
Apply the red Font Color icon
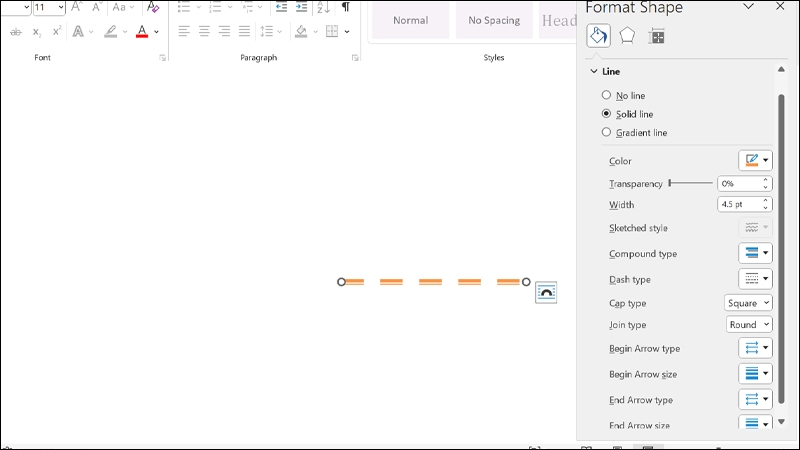[x=142, y=32]
